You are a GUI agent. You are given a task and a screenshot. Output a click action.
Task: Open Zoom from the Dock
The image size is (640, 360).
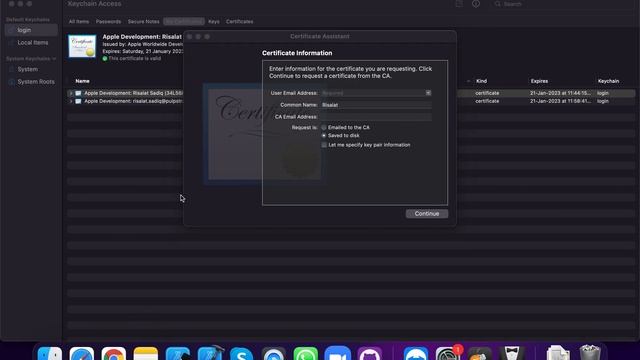point(338,353)
